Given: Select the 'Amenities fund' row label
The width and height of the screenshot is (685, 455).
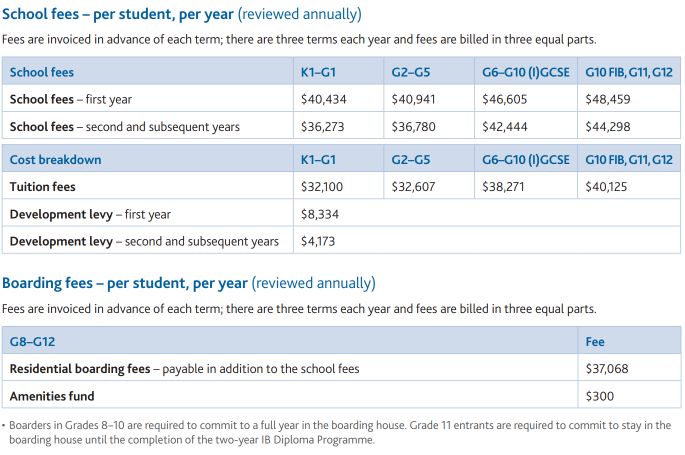Looking at the screenshot, I should [52, 396].
